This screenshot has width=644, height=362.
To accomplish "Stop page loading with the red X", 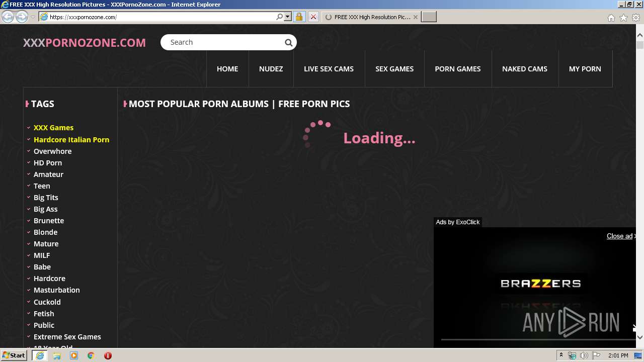I will tap(313, 17).
